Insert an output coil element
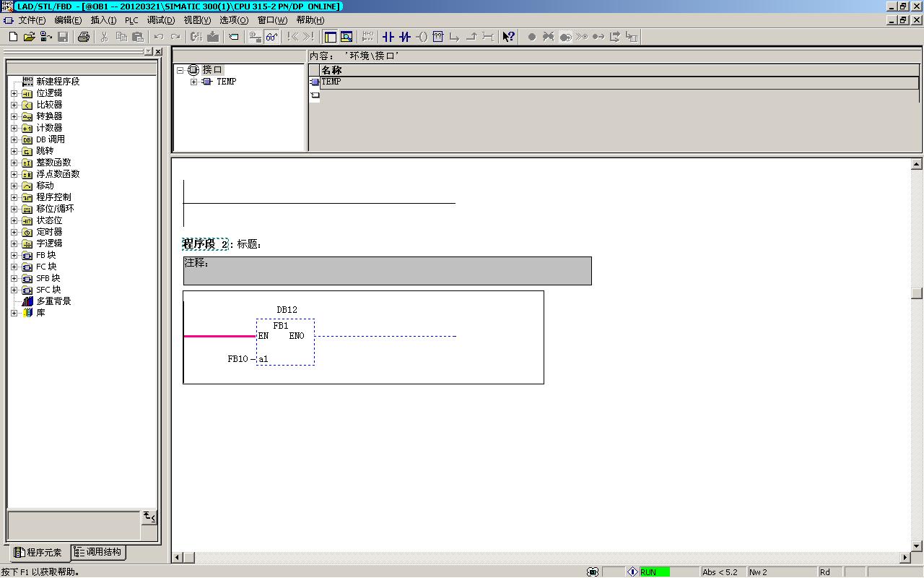The height and width of the screenshot is (578, 924). pyautogui.click(x=422, y=37)
